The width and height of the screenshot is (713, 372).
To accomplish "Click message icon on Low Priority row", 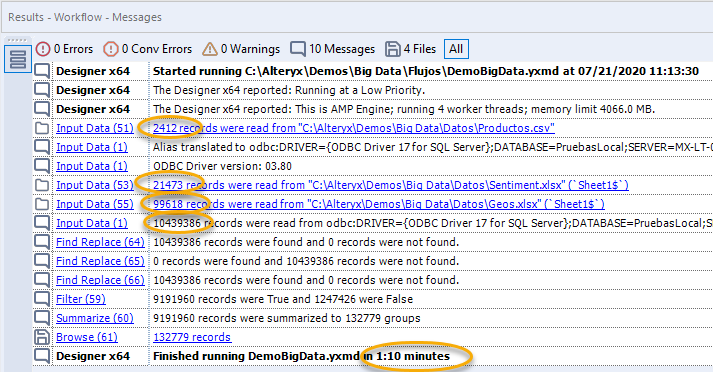I will click(42, 90).
